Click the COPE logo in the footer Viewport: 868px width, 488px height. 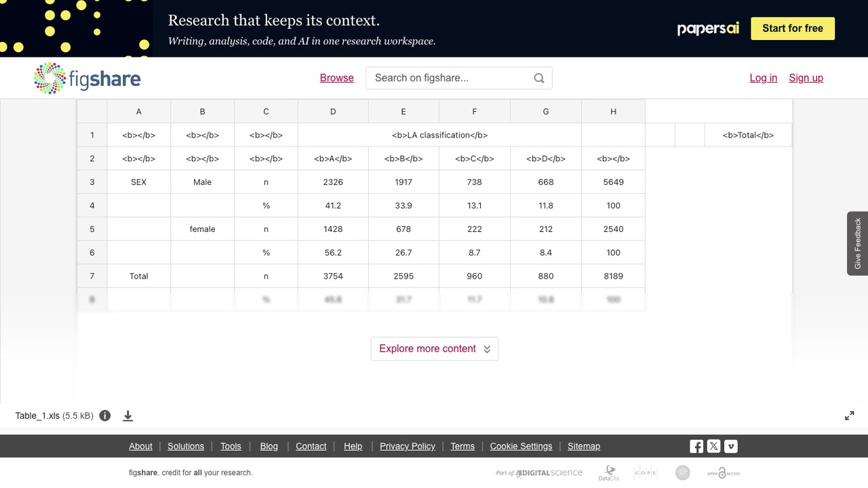tap(646, 473)
